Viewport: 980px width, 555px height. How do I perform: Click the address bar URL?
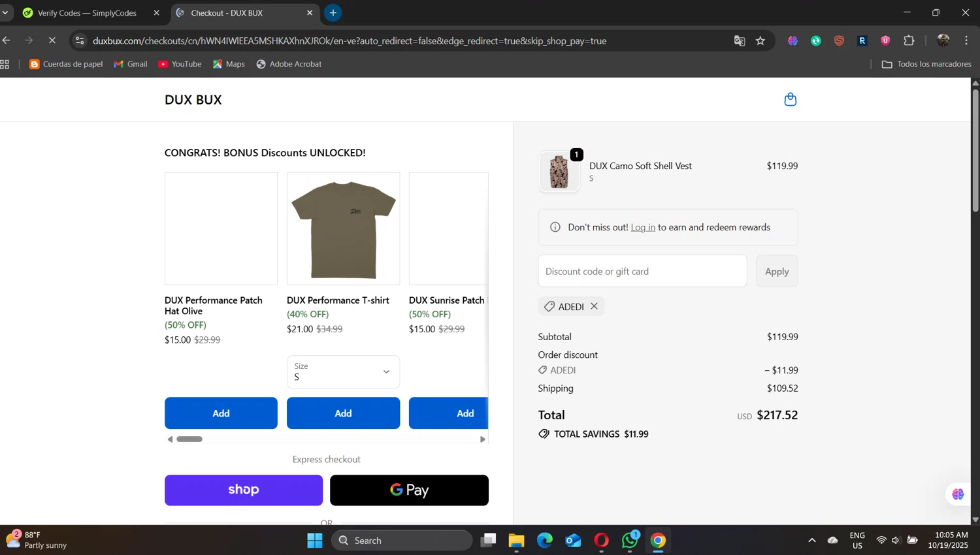tap(350, 40)
